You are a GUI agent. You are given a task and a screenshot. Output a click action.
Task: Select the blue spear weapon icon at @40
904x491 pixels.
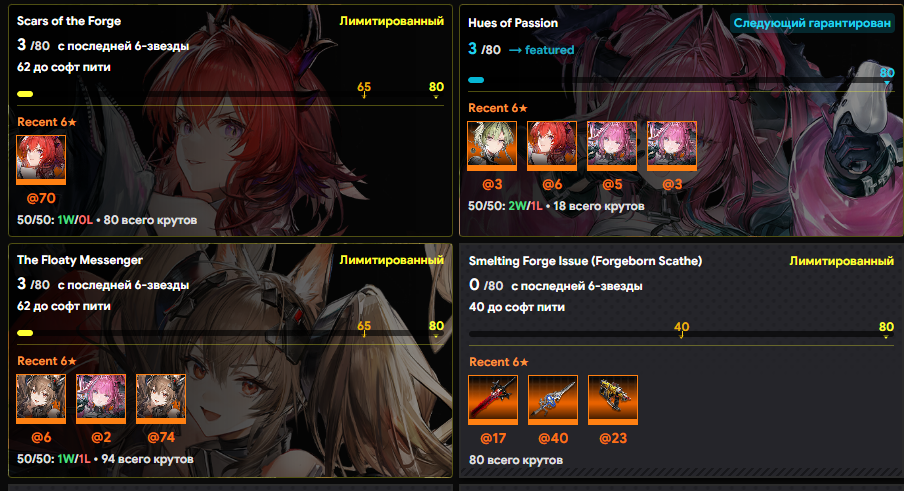click(553, 400)
